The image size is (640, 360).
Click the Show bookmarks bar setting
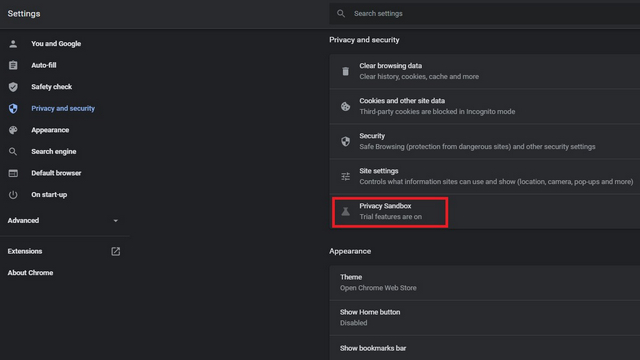(x=484, y=348)
